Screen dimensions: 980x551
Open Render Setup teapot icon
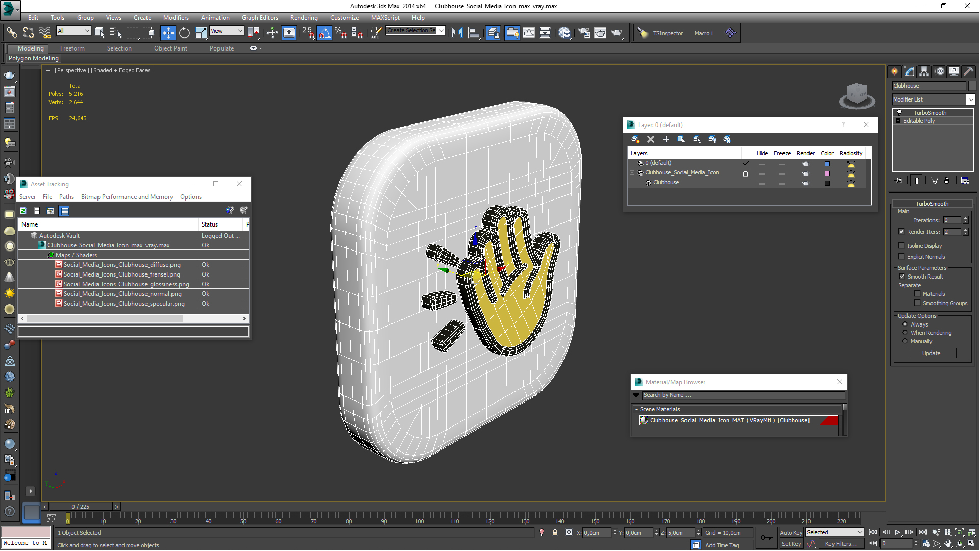584,33
